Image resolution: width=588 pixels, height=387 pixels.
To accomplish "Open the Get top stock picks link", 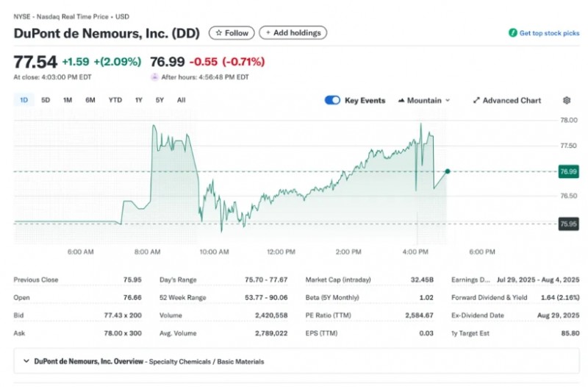I will pyautogui.click(x=549, y=33).
